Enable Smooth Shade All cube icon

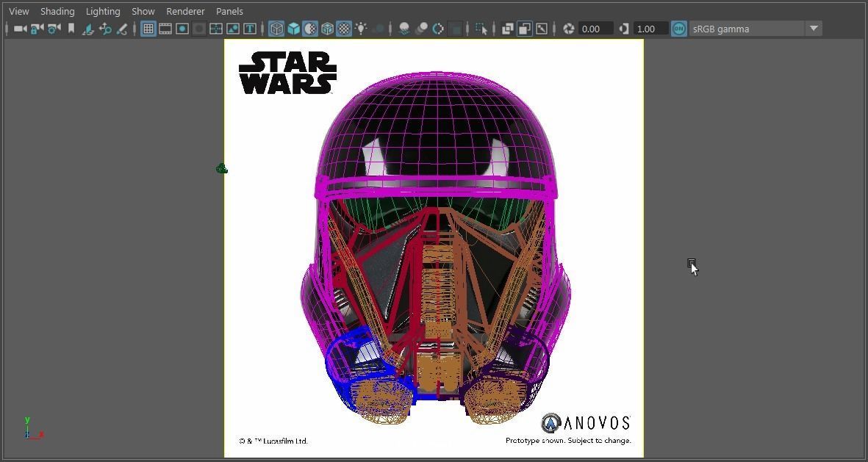coord(293,29)
